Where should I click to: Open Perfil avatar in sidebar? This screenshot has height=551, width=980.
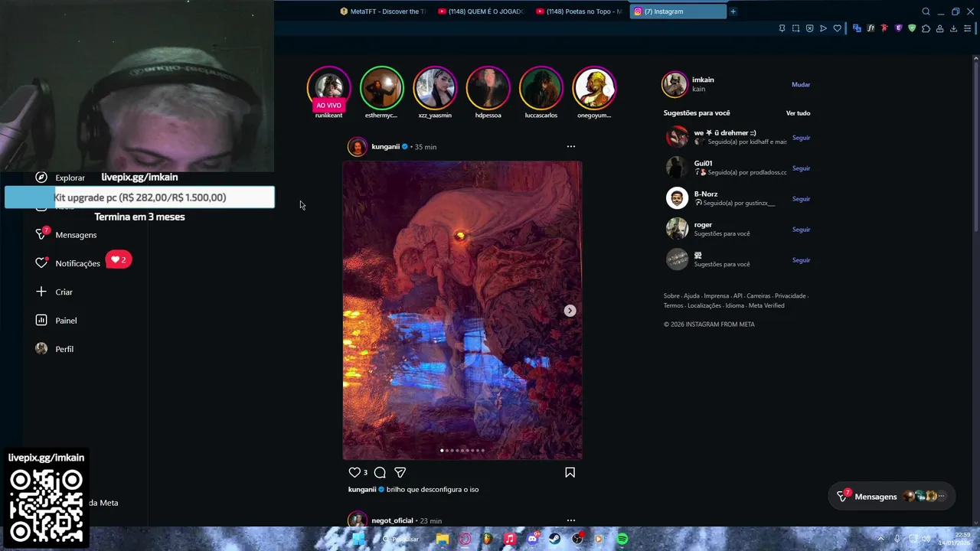(41, 349)
